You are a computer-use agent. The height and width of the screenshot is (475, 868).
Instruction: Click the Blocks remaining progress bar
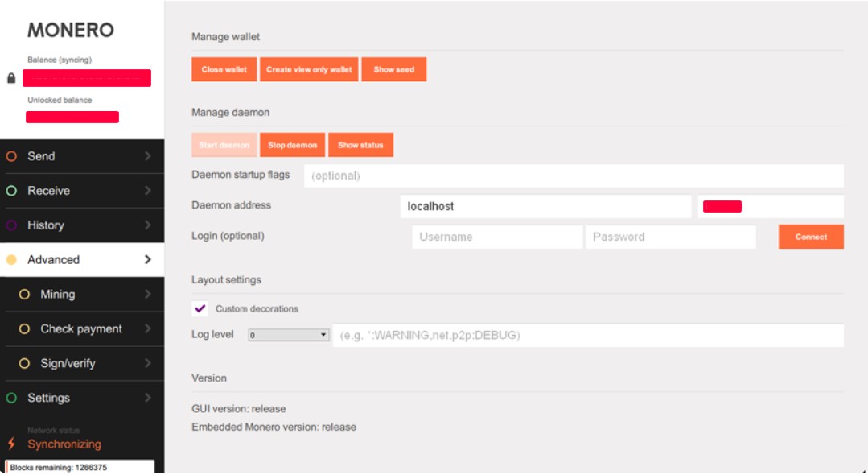(x=80, y=467)
